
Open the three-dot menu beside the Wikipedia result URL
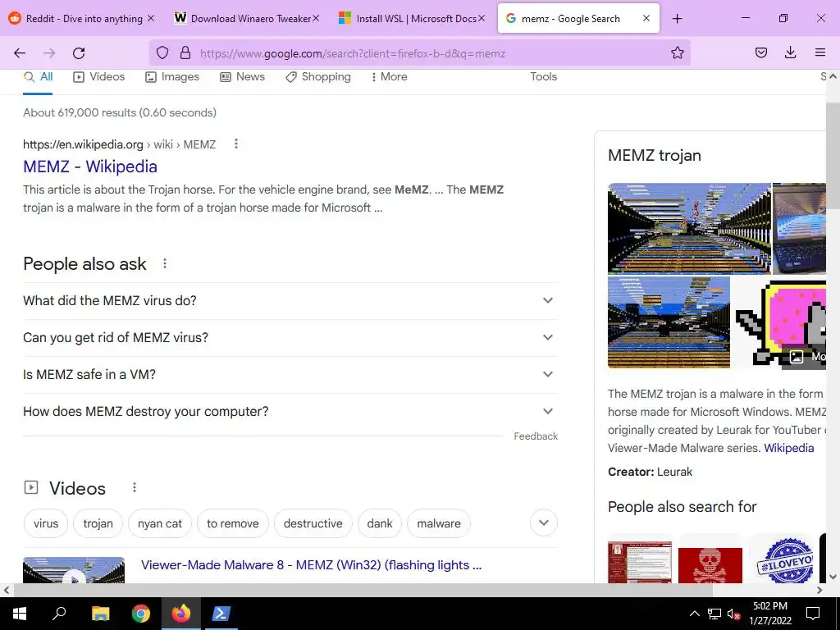235,144
